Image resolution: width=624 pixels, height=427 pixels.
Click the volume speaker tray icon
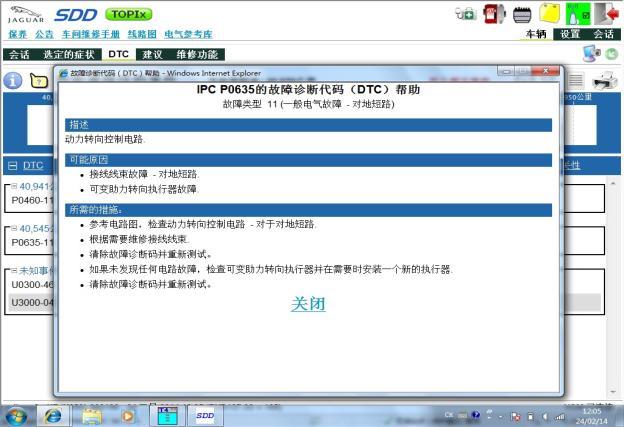click(545, 417)
